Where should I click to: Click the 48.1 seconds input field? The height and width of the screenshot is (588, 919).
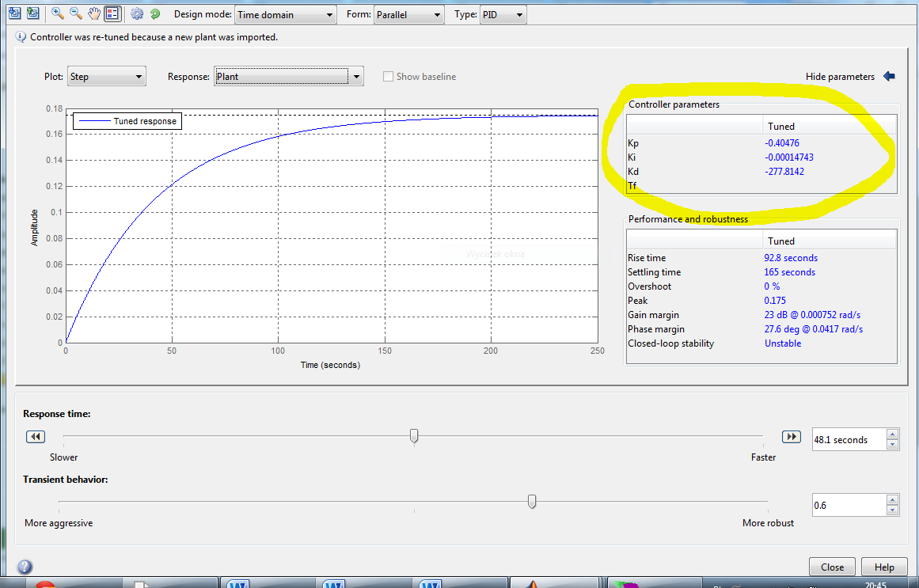pyautogui.click(x=849, y=440)
